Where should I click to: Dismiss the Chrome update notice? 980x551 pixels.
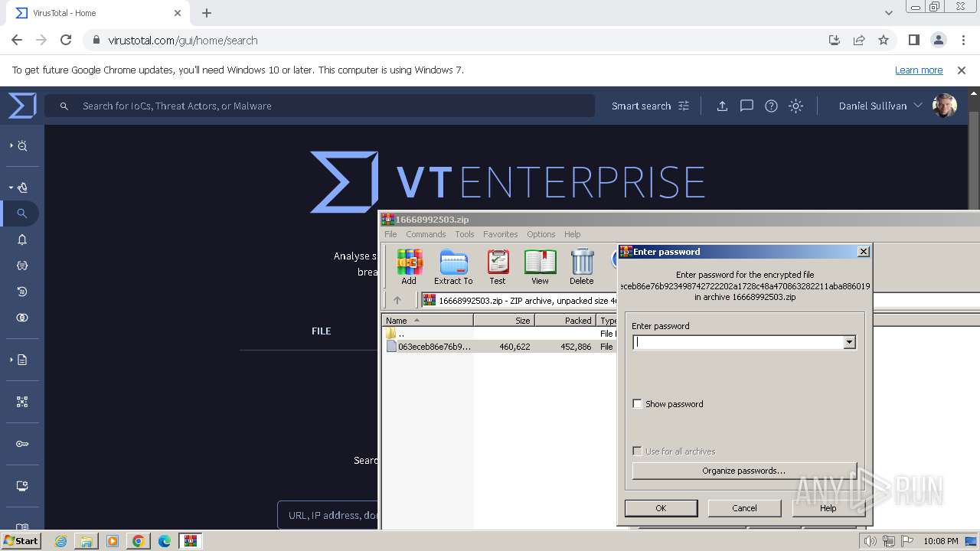click(x=962, y=70)
